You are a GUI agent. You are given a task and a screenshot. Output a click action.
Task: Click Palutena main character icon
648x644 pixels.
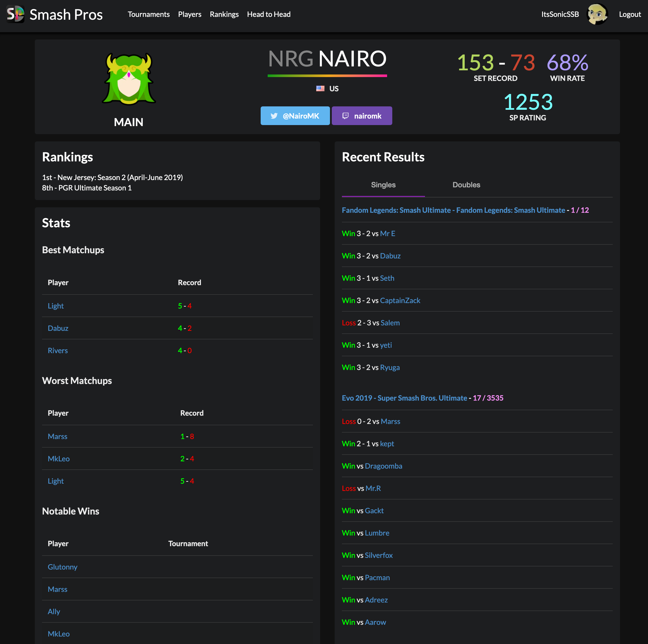(x=129, y=79)
